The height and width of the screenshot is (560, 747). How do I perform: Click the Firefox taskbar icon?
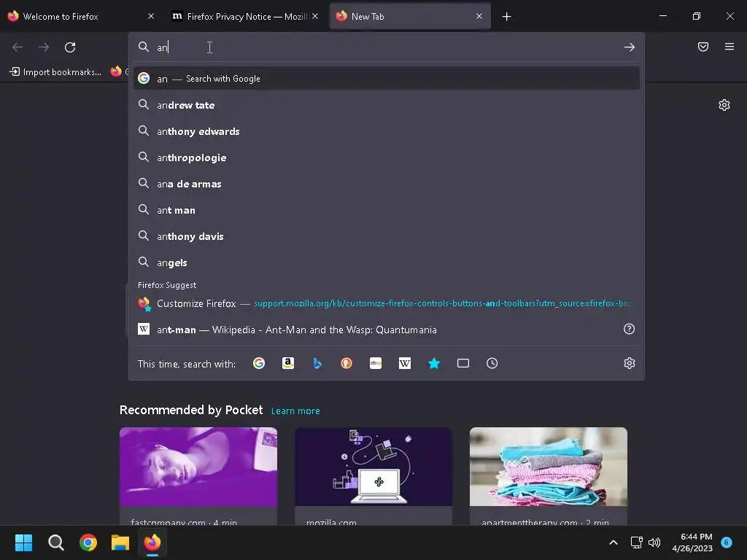(152, 542)
